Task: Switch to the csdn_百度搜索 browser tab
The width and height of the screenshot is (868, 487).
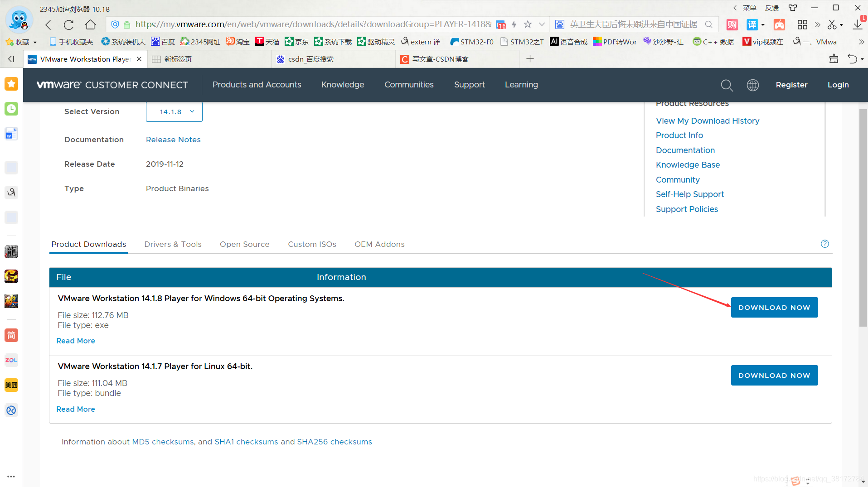Action: [333, 59]
